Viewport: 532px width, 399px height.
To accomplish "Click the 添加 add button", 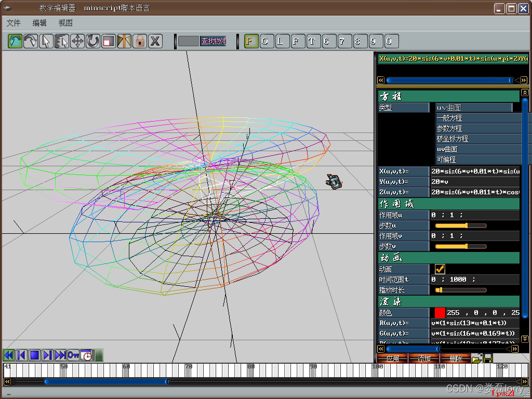I will (x=424, y=358).
